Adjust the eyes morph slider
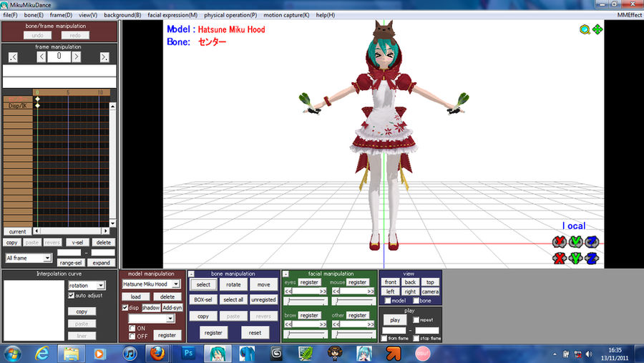 (306, 301)
